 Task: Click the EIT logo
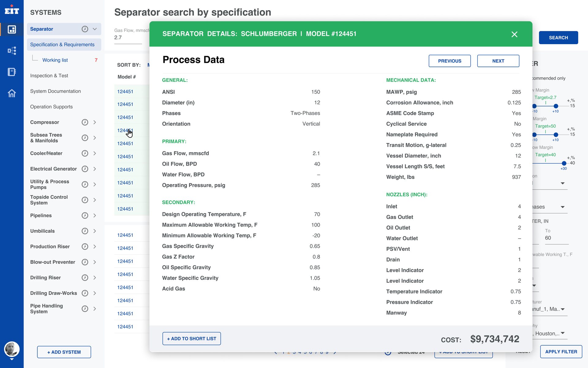coord(12,10)
